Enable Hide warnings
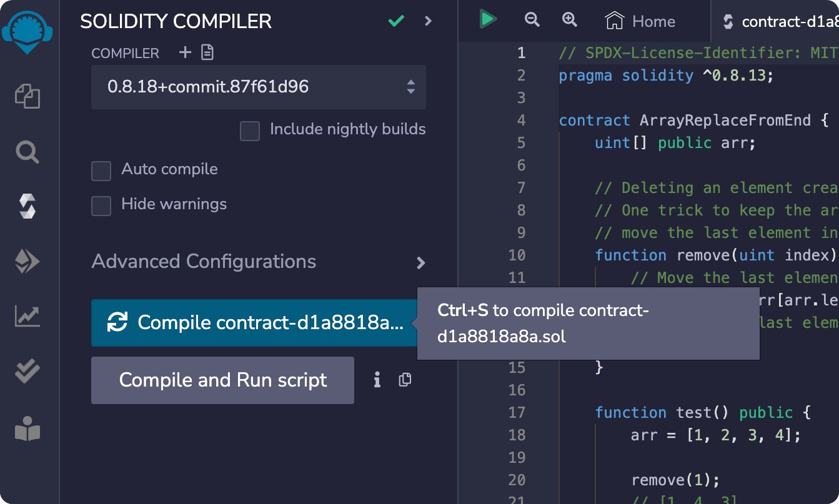This screenshot has width=839, height=504. pos(101,205)
